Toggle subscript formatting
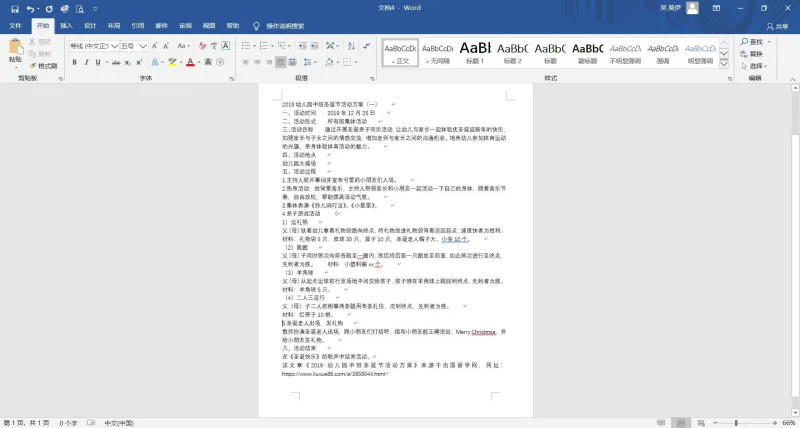The height and width of the screenshot is (428, 800). point(128,62)
